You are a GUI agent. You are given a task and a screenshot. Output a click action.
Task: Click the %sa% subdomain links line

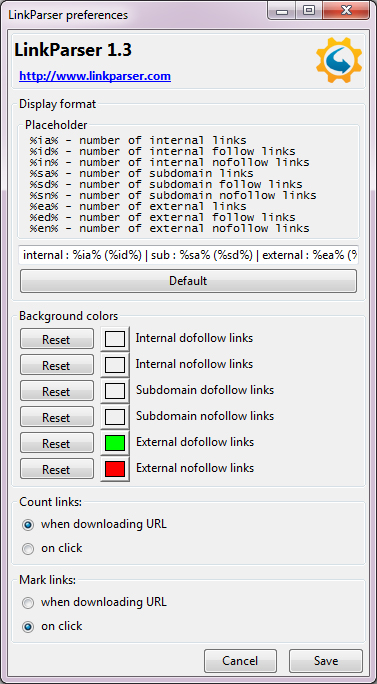click(141, 174)
